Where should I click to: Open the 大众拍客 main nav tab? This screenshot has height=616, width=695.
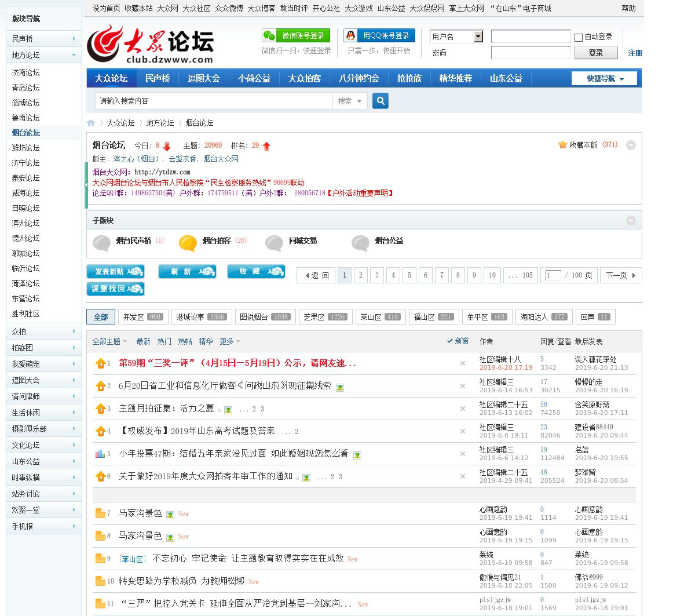305,78
